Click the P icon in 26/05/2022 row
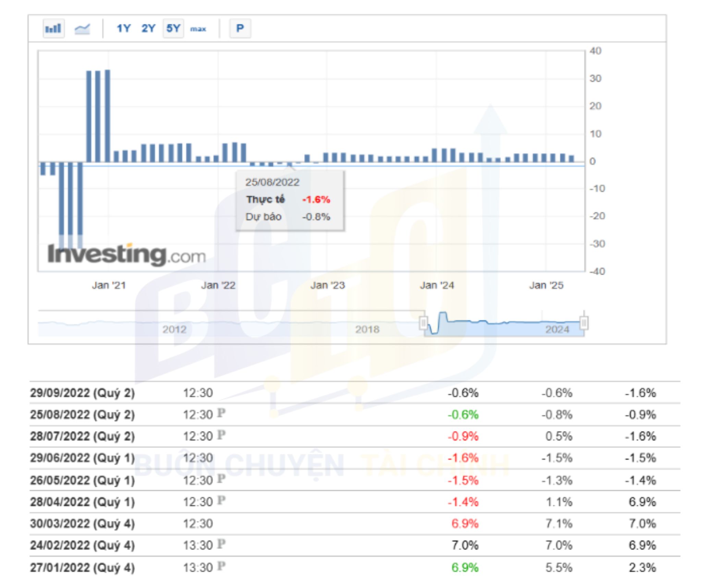 (x=221, y=479)
